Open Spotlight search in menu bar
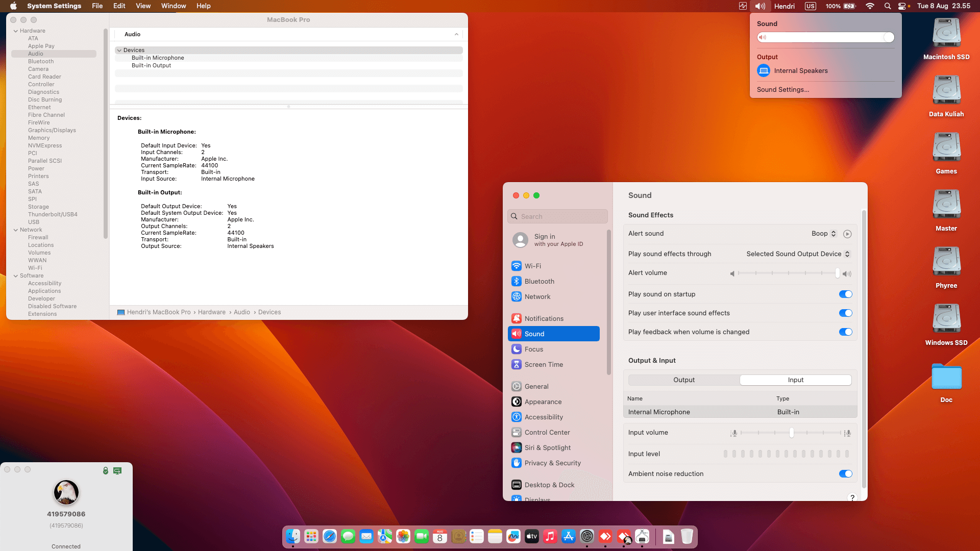 888,6
